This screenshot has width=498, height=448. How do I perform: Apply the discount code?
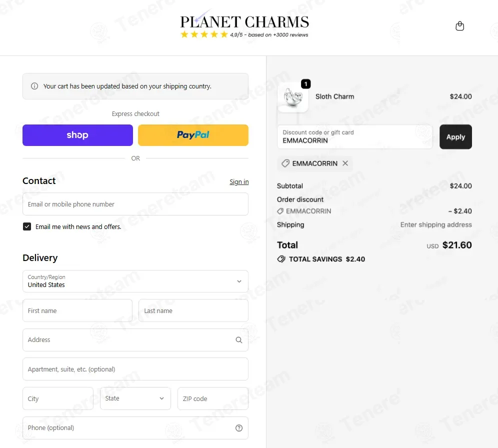point(455,137)
